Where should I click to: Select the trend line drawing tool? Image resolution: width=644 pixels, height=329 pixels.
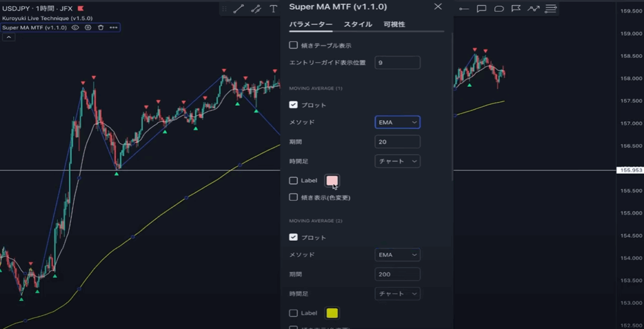(238, 9)
